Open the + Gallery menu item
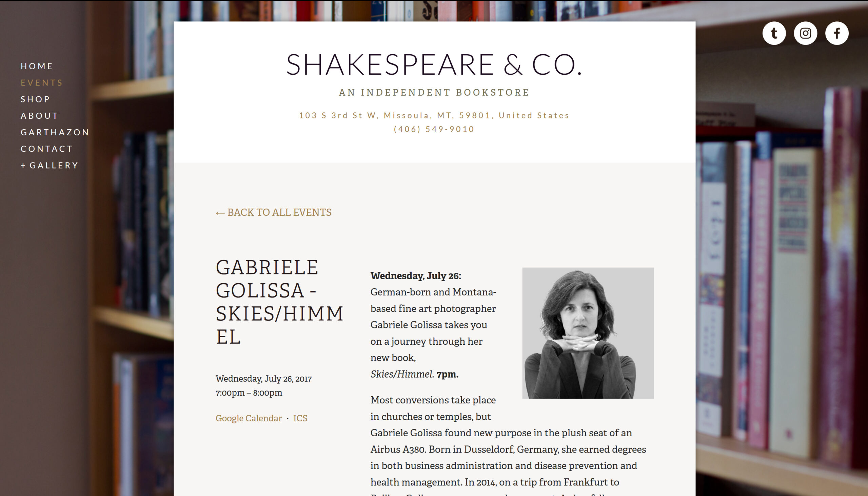 point(50,165)
